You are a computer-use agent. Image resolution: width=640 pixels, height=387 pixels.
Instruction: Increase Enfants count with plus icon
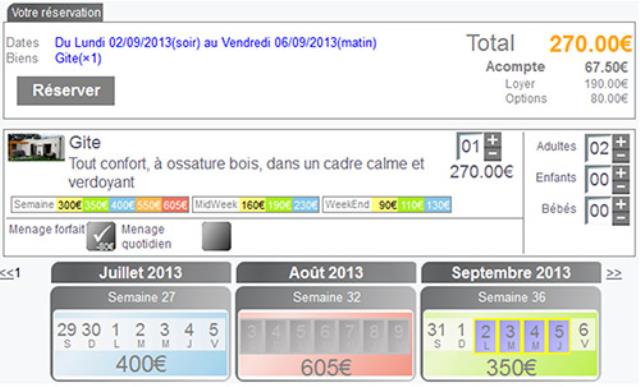pyautogui.click(x=621, y=173)
